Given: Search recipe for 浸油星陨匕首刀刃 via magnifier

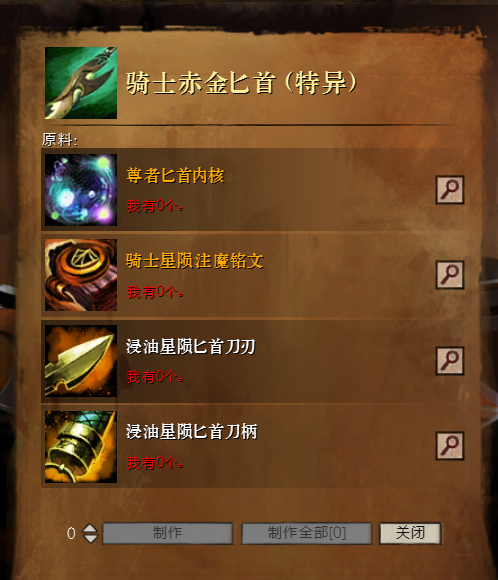Looking at the screenshot, I should point(450,361).
